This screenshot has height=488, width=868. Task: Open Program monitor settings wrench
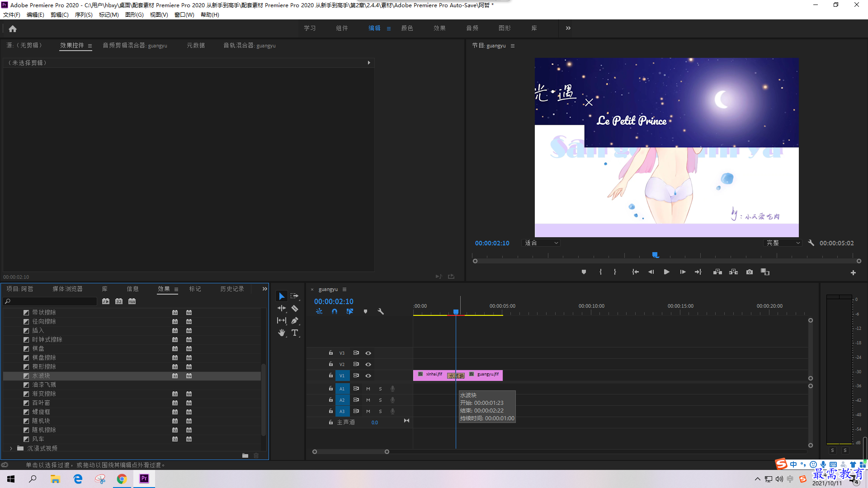(811, 243)
